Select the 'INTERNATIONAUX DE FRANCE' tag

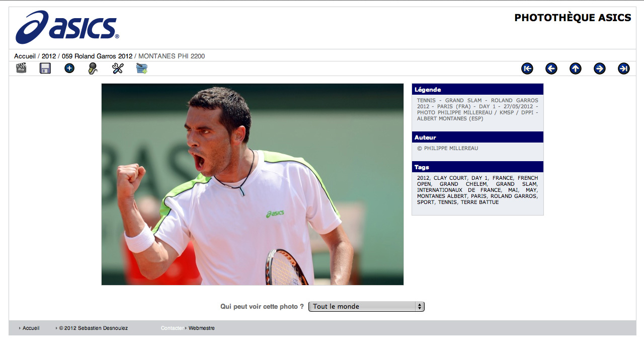tap(459, 190)
